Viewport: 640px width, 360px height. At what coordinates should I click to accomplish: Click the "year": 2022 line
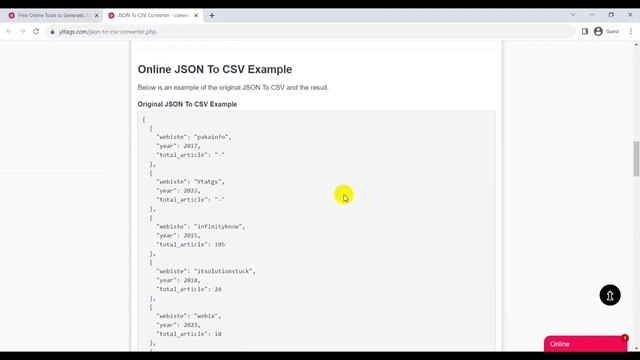(178, 191)
